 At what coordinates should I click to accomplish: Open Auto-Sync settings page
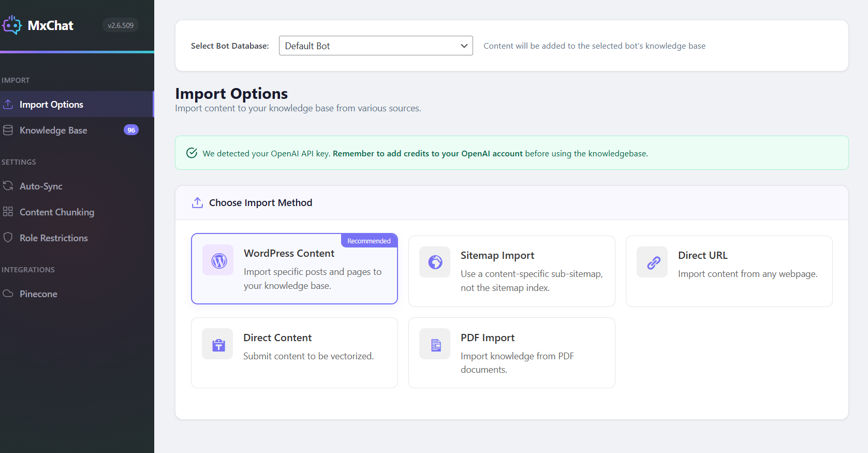click(x=41, y=186)
